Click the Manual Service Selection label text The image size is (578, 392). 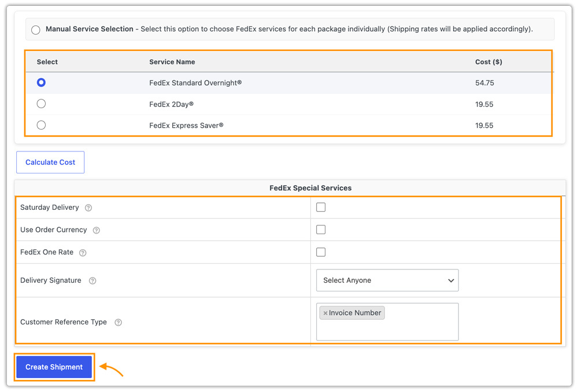coord(89,29)
